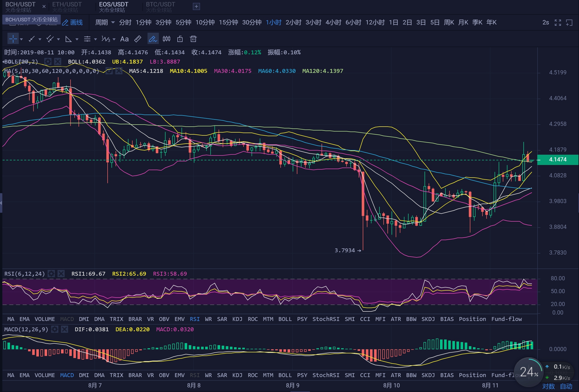
Task: Click the current price label 4.1474
Action: pos(558,160)
